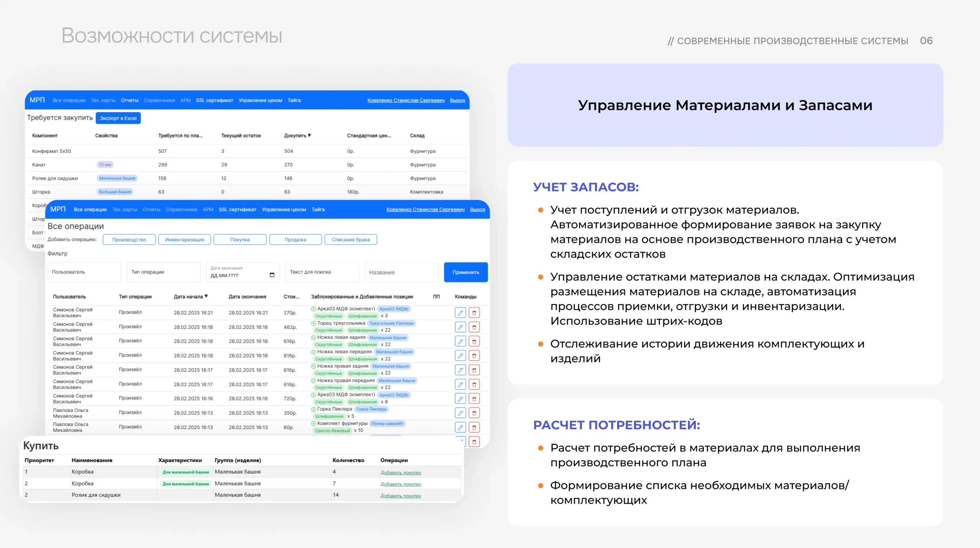Screen dimensions: 980x548
Task: Click edit icon for Горка Пиклера row
Action: [460, 413]
